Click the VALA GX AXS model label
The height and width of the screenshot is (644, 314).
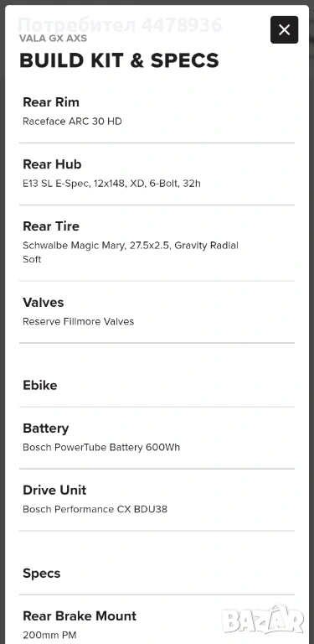click(54, 39)
